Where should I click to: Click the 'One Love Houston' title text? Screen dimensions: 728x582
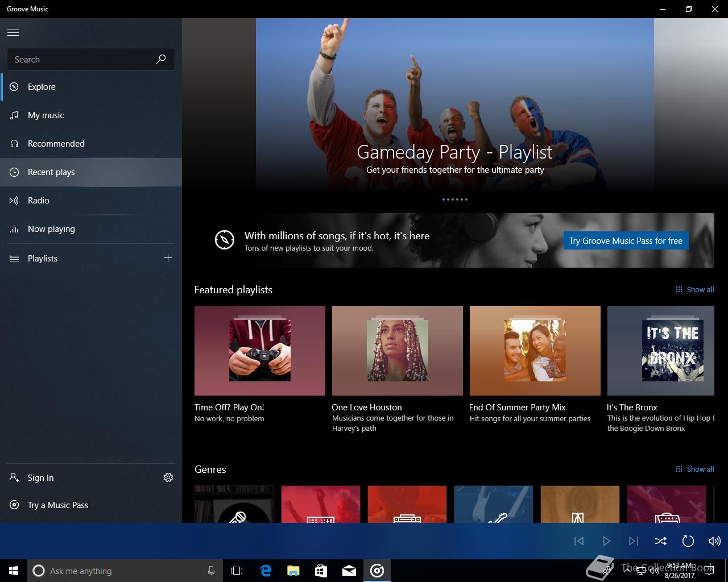click(x=367, y=408)
